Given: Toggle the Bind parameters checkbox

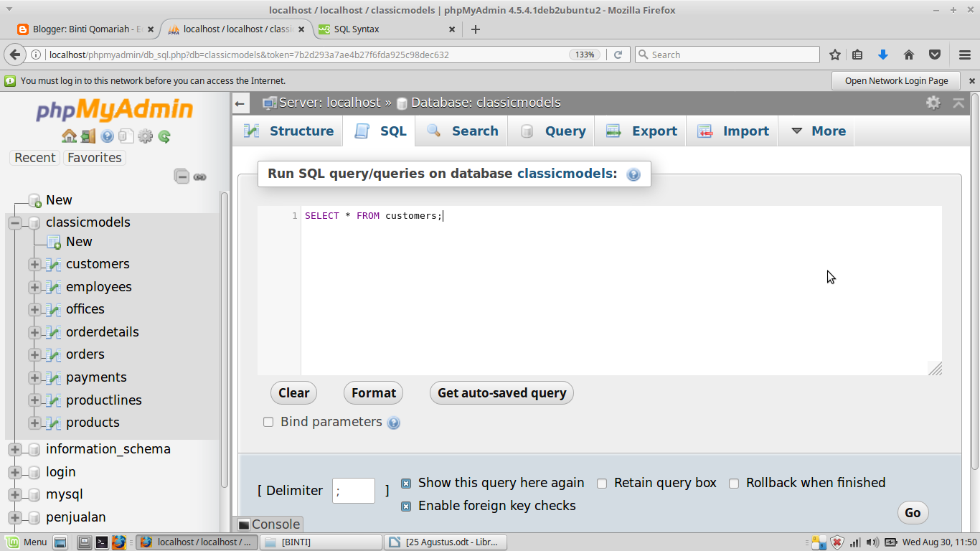Looking at the screenshot, I should click(268, 422).
